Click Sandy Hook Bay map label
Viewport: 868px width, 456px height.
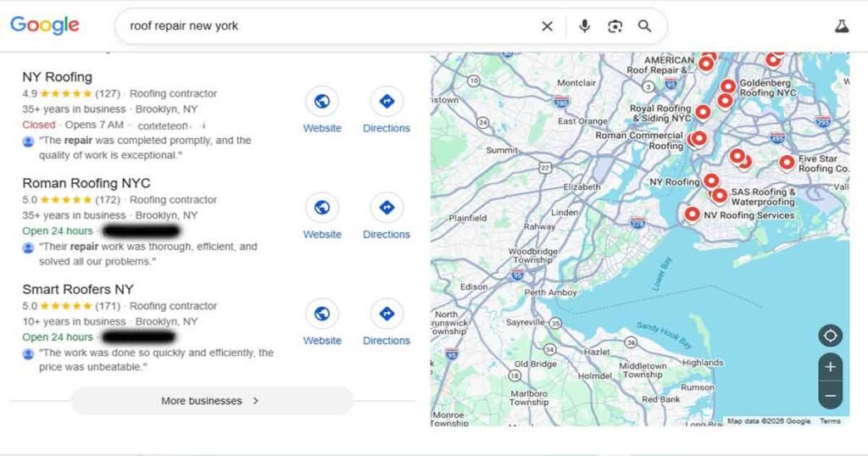pos(664,335)
